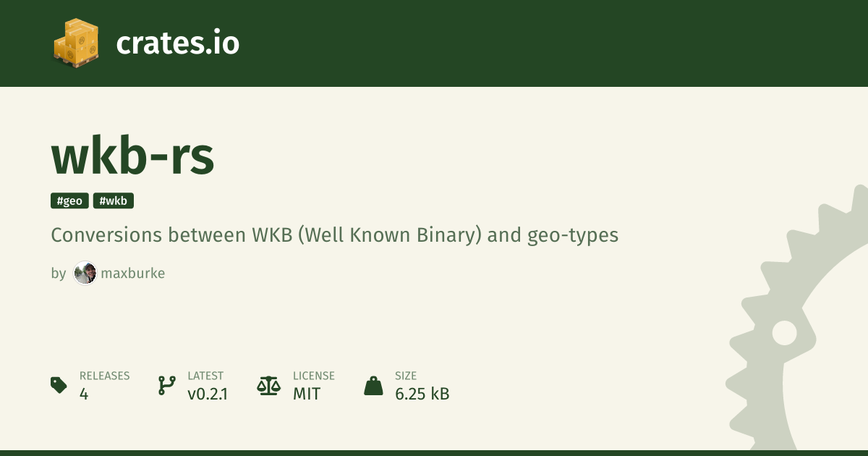Click maxburke's avatar picture
This screenshot has width=868, height=456.
[85, 274]
